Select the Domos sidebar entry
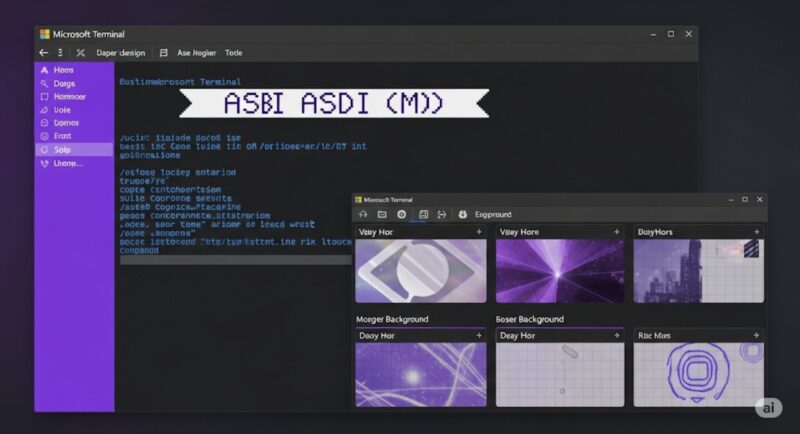 click(x=74, y=123)
